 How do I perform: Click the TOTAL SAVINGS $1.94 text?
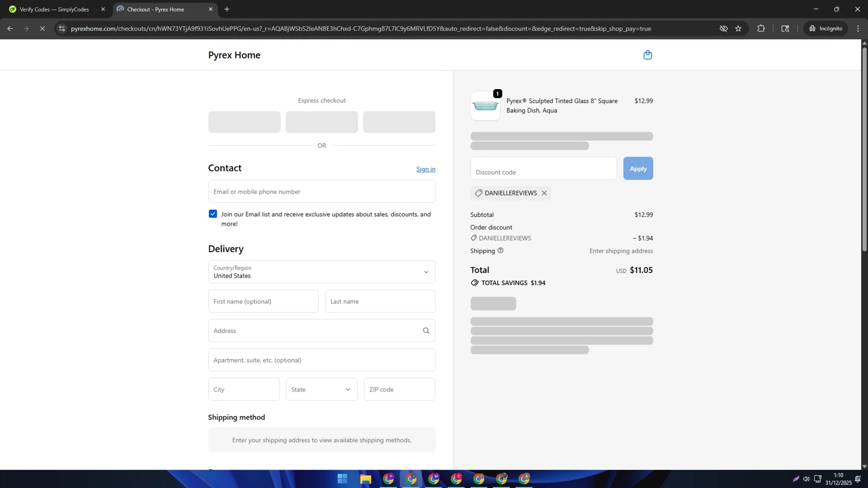click(x=513, y=283)
